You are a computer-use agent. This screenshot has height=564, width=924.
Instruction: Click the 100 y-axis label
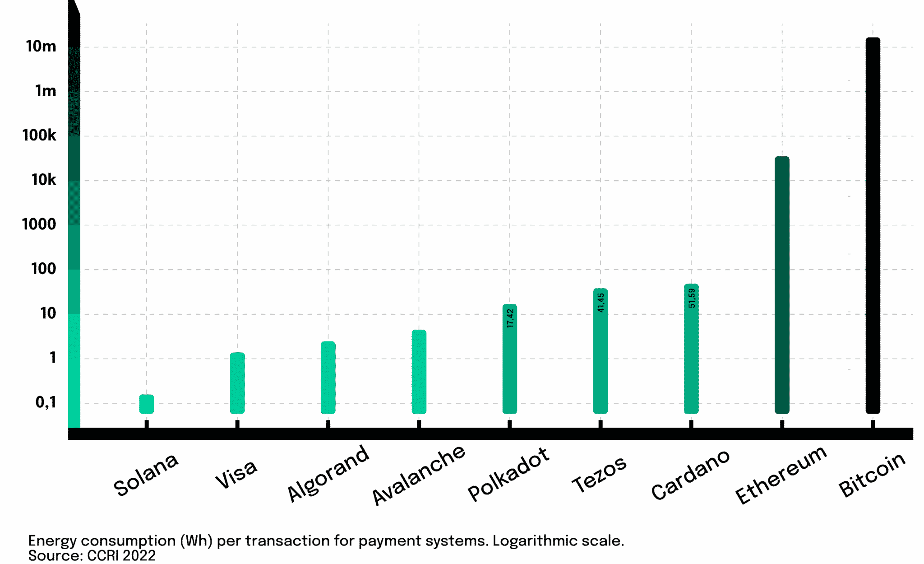44,269
